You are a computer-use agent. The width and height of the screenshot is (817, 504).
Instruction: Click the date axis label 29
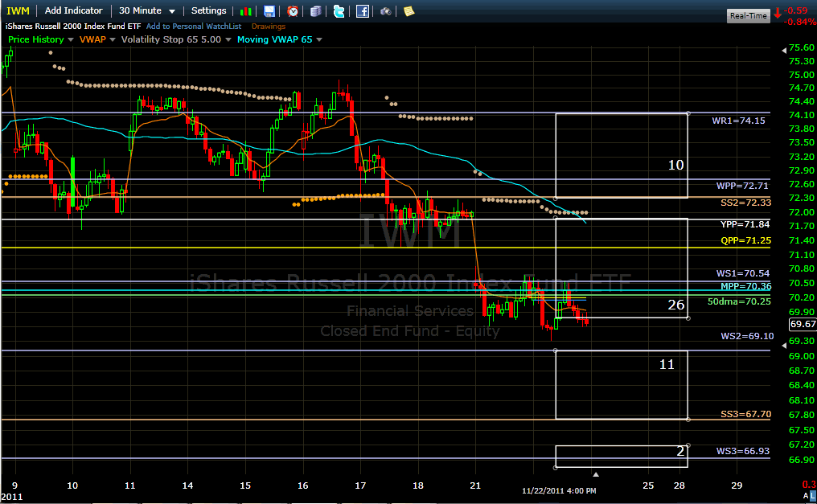click(x=737, y=486)
